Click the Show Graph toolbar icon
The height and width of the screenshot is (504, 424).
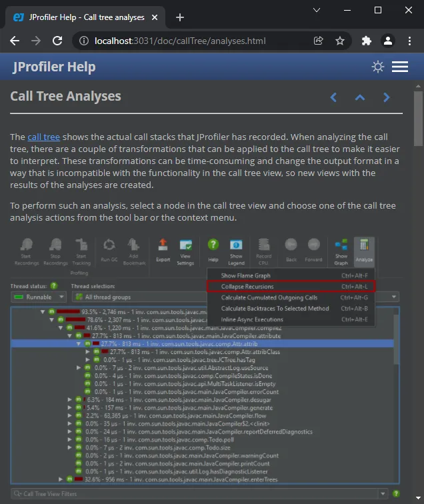click(x=341, y=252)
